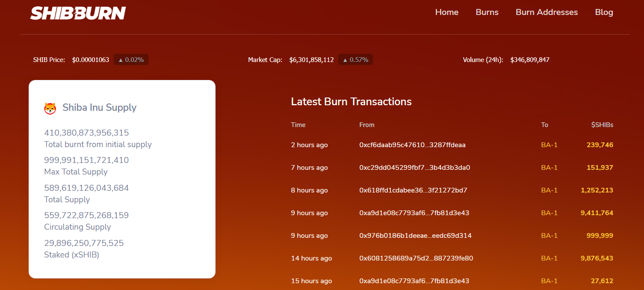Click the To column header
This screenshot has width=644, height=290.
tap(544, 125)
